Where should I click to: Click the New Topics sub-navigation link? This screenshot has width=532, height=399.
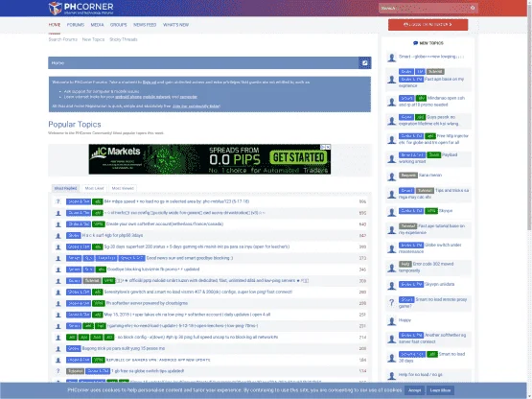[93, 39]
